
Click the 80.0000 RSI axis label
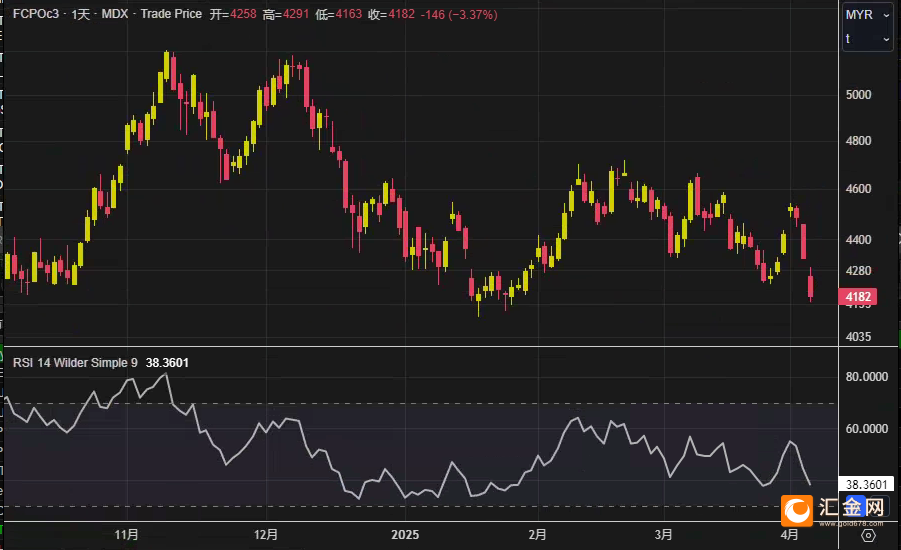click(867, 377)
